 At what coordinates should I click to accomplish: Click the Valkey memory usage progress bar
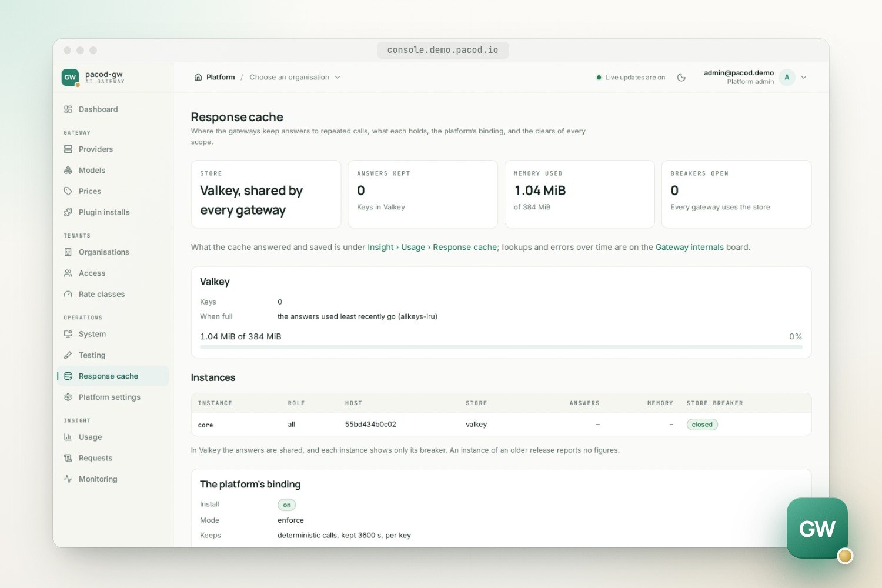(x=501, y=347)
